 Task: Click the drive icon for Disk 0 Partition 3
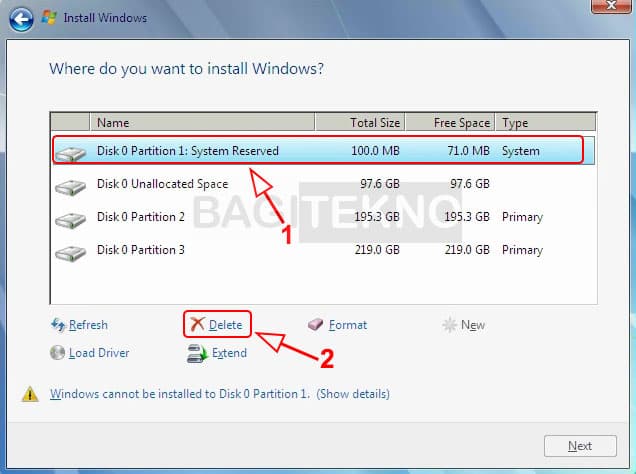pyautogui.click(x=71, y=253)
